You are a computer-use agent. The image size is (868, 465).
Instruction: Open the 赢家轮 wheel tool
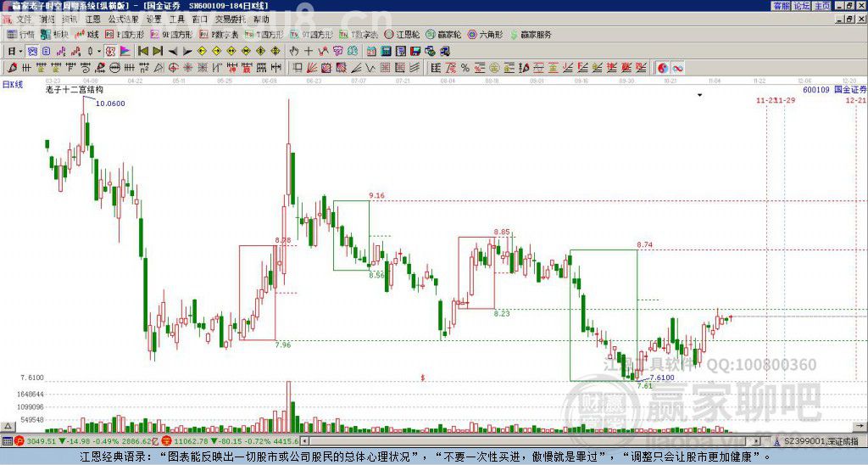(x=443, y=34)
